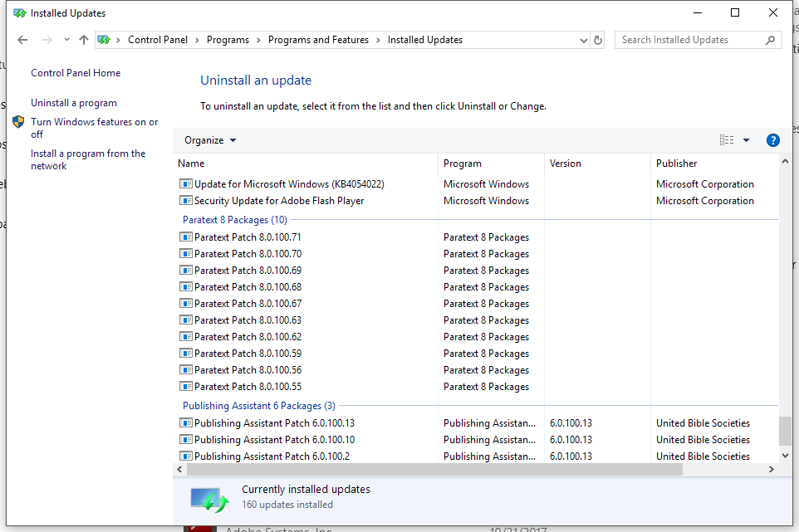The image size is (799, 532).
Task: Click the Installed Updates title bar icon
Action: click(x=19, y=13)
